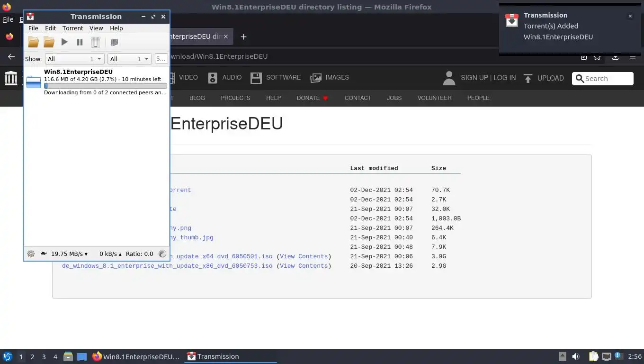The height and width of the screenshot is (364, 644).
Task: Open x86 dvd_6050753.iso file link
Action: [167, 266]
